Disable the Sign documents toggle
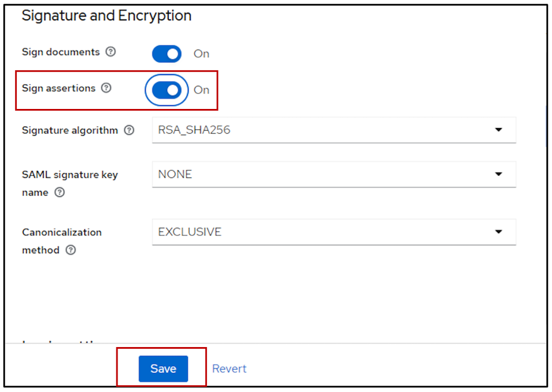552x392 pixels. click(167, 54)
